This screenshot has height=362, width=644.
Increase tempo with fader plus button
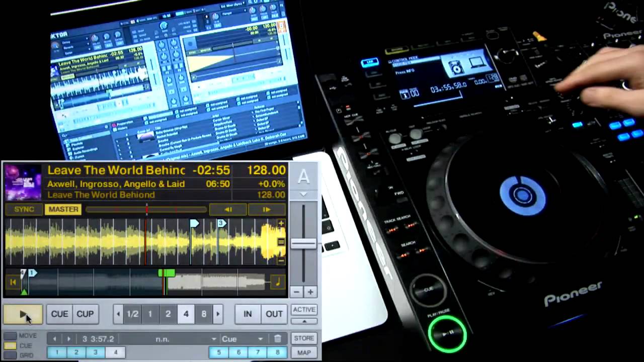tap(310, 292)
